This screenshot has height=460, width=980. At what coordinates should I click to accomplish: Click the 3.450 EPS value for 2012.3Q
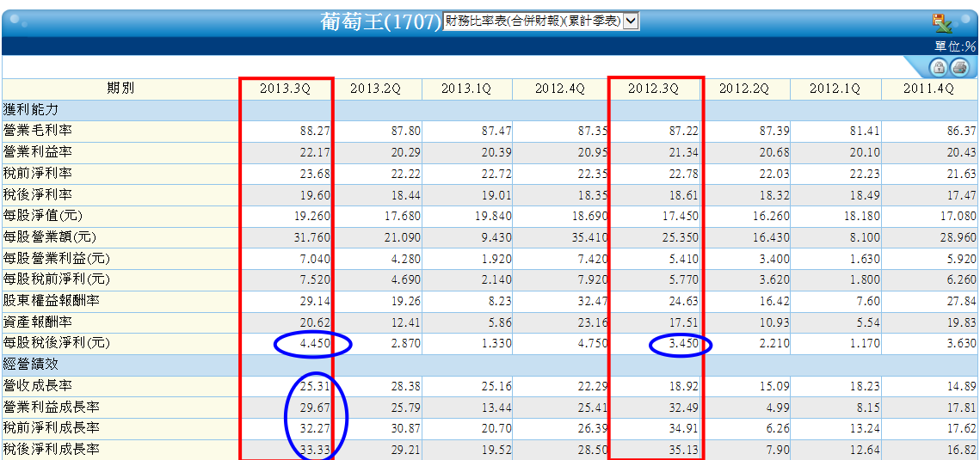pos(682,344)
